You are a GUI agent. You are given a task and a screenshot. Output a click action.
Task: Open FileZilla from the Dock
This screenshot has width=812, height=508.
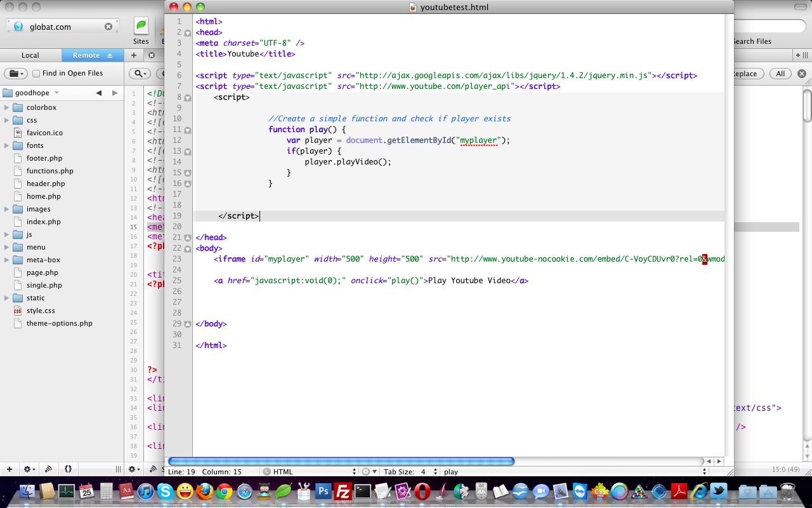(343, 491)
